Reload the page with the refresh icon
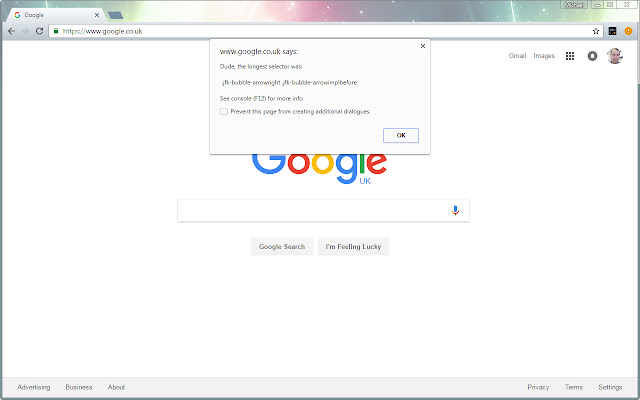 click(39, 31)
